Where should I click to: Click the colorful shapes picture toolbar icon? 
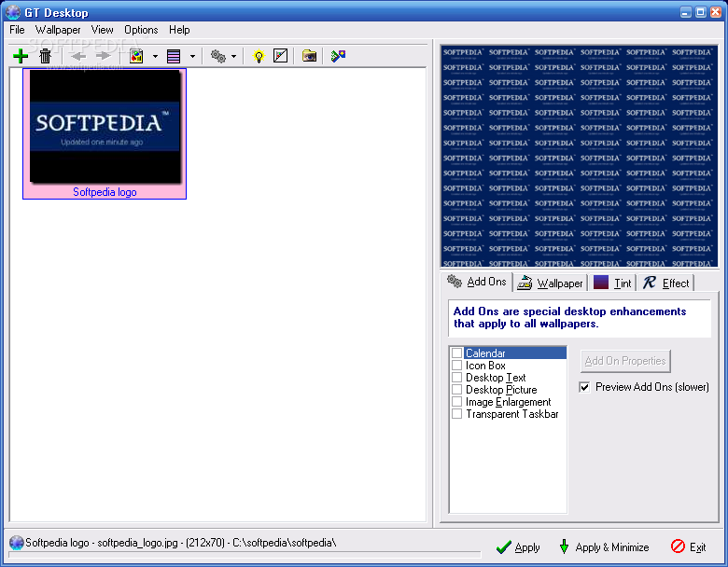(136, 56)
